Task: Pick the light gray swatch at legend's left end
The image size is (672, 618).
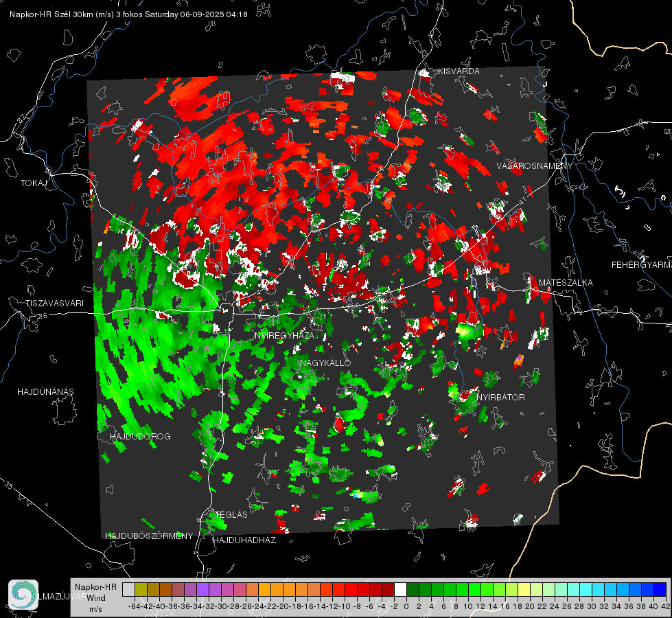Action: coord(128,589)
